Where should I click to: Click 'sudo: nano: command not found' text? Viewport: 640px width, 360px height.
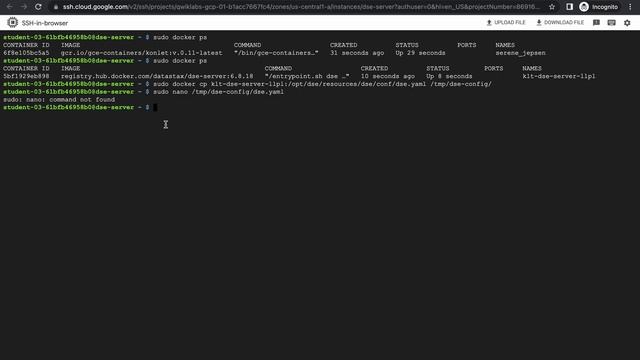point(59,100)
